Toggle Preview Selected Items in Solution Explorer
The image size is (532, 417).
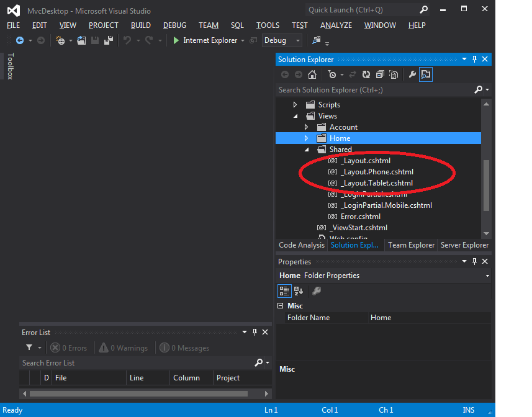pos(426,74)
